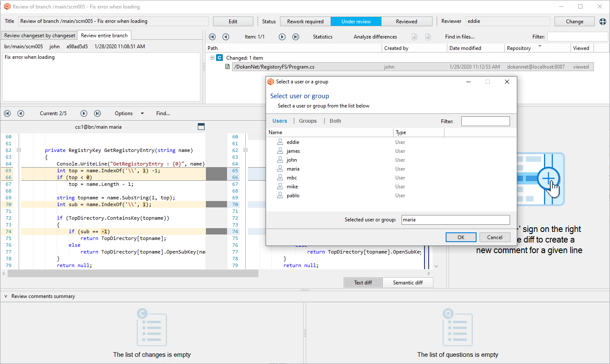Click the Changed category C icon
This screenshot has height=364, width=610.
coord(219,58)
